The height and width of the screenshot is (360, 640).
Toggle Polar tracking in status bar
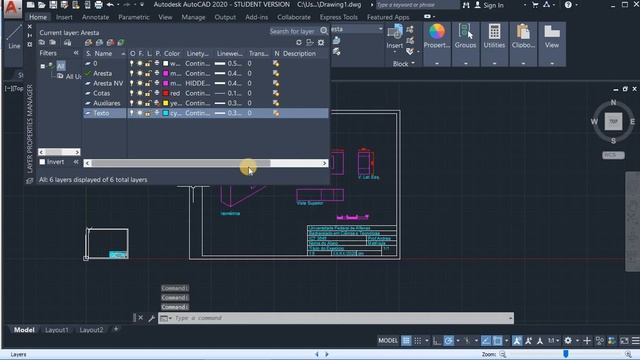449,340
